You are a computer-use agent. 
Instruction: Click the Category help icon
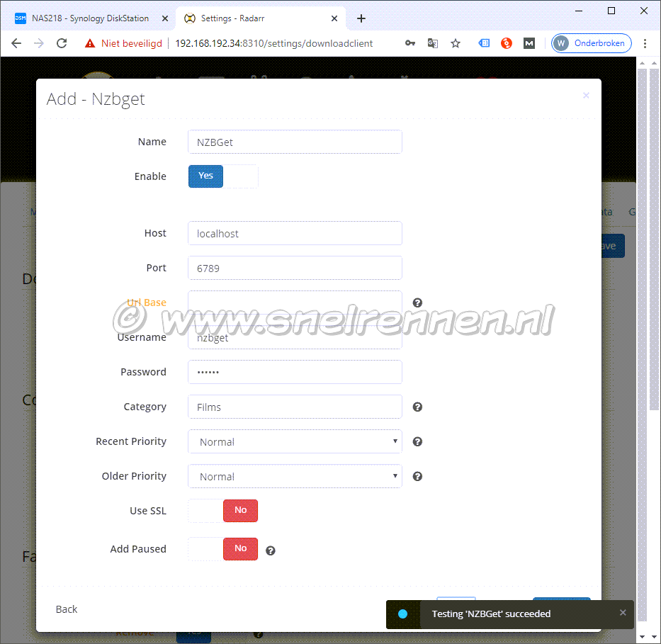point(417,407)
